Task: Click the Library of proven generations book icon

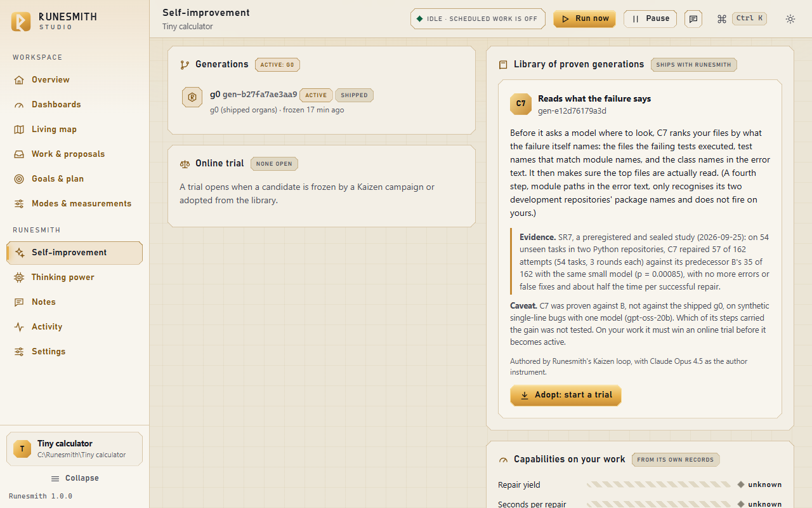Action: tap(503, 65)
